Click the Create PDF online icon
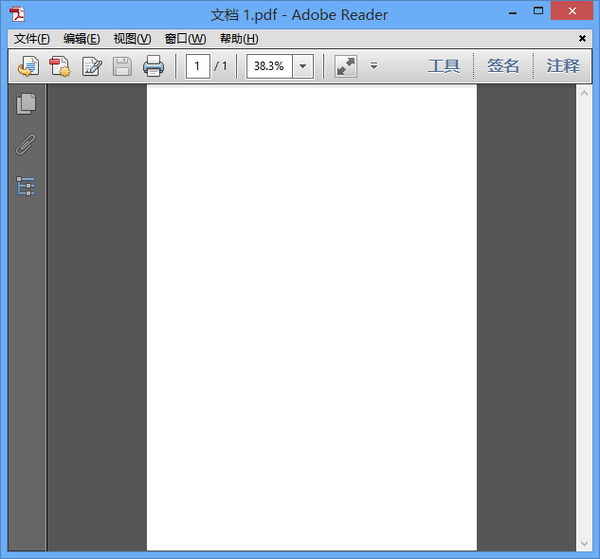Screen dimensions: 600x559 [60, 66]
